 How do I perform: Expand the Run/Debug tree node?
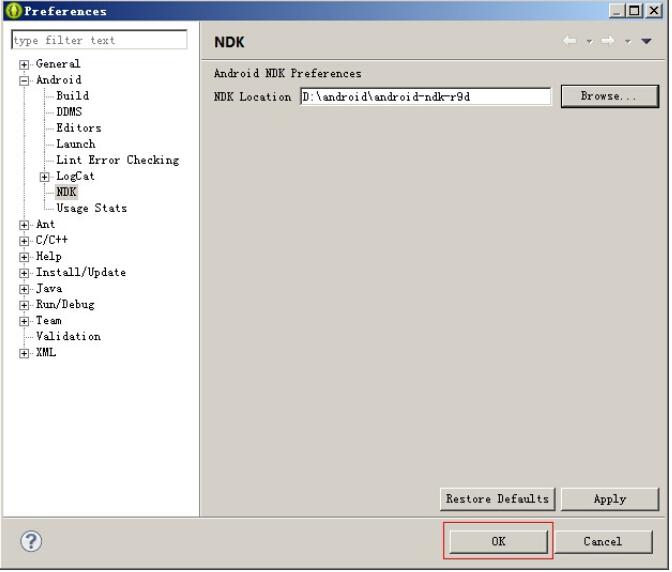(24, 305)
